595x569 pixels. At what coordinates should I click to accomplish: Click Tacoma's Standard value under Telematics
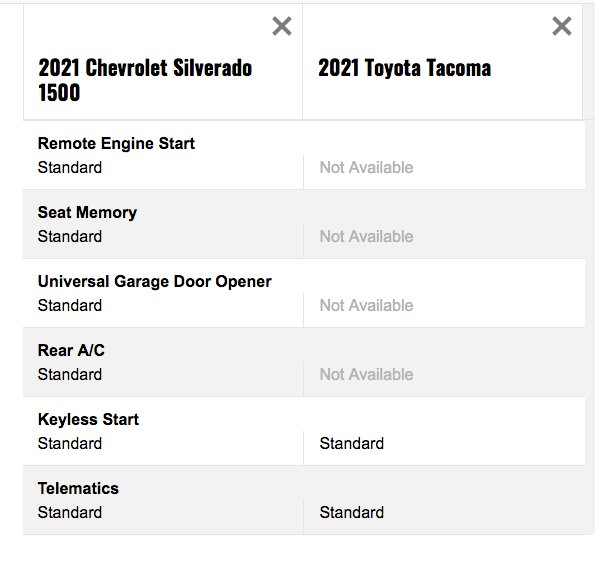[352, 512]
